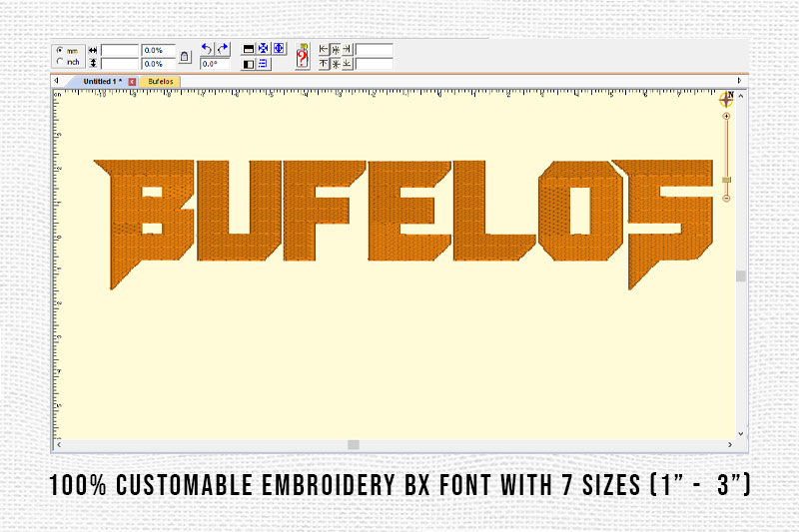Click the blue four-arrow center icon

263,48
